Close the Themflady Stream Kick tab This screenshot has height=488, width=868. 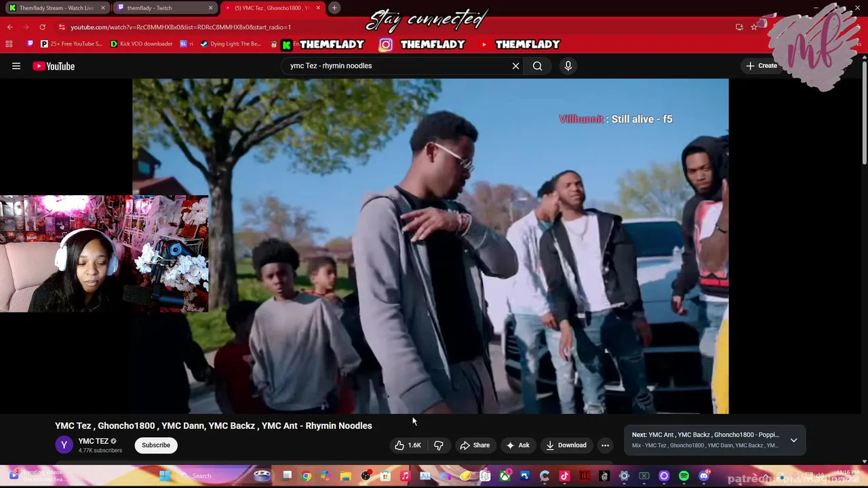click(x=103, y=8)
